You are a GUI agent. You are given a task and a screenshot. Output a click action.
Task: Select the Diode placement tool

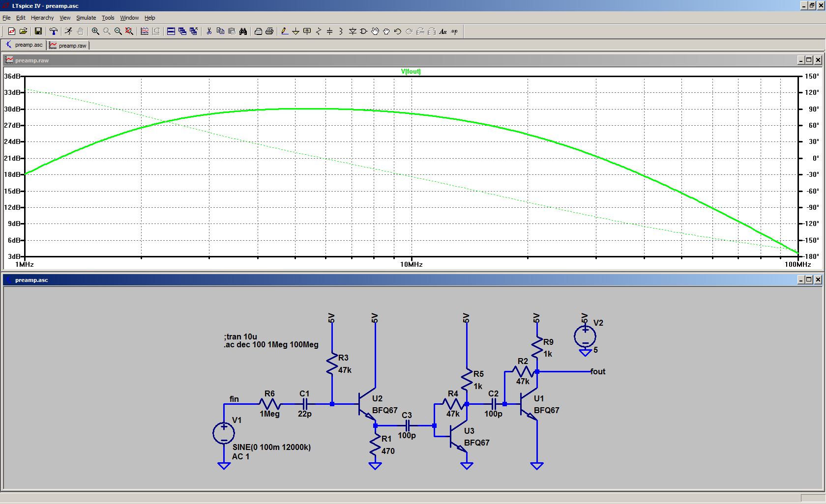pyautogui.click(x=353, y=31)
